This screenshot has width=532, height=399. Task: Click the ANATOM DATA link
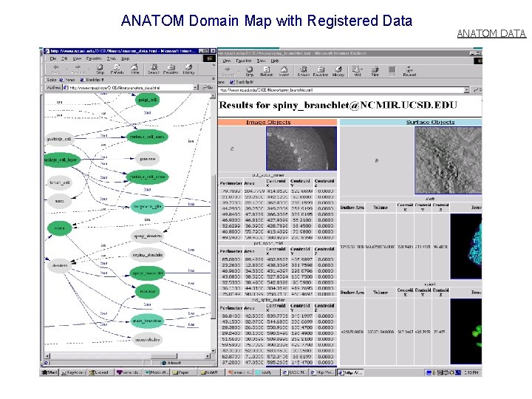(491, 33)
